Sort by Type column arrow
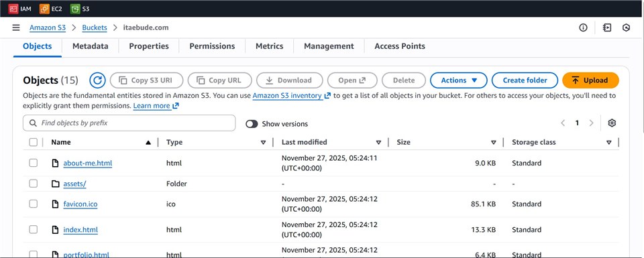 [x=263, y=142]
